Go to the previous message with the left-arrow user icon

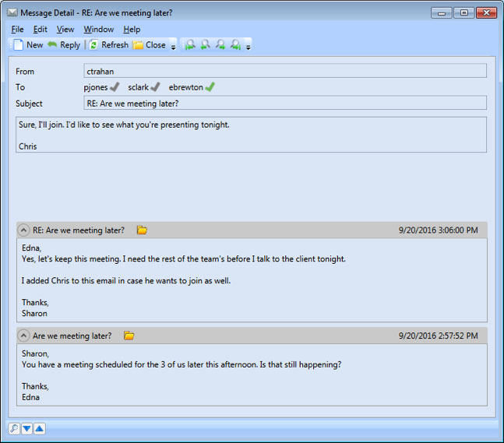(x=205, y=44)
